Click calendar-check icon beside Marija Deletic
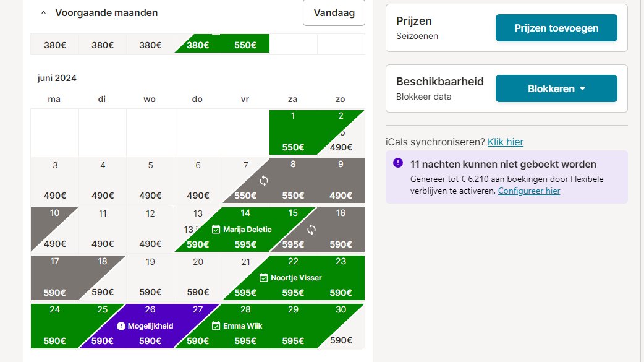644x362 pixels. tap(216, 230)
